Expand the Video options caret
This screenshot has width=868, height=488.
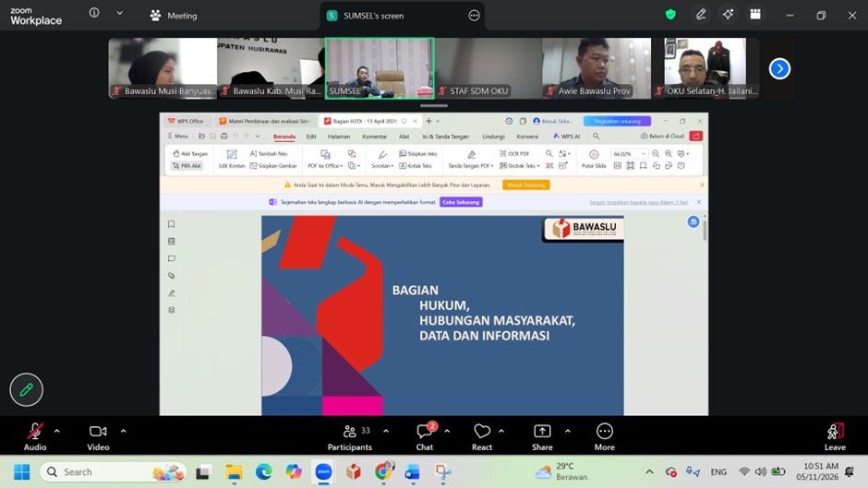(123, 431)
